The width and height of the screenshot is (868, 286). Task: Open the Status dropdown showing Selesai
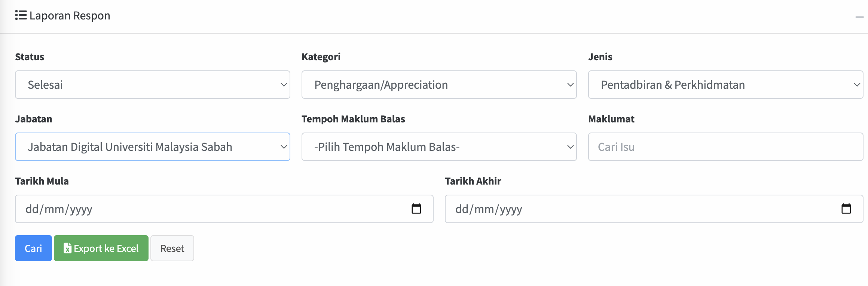pos(152,85)
